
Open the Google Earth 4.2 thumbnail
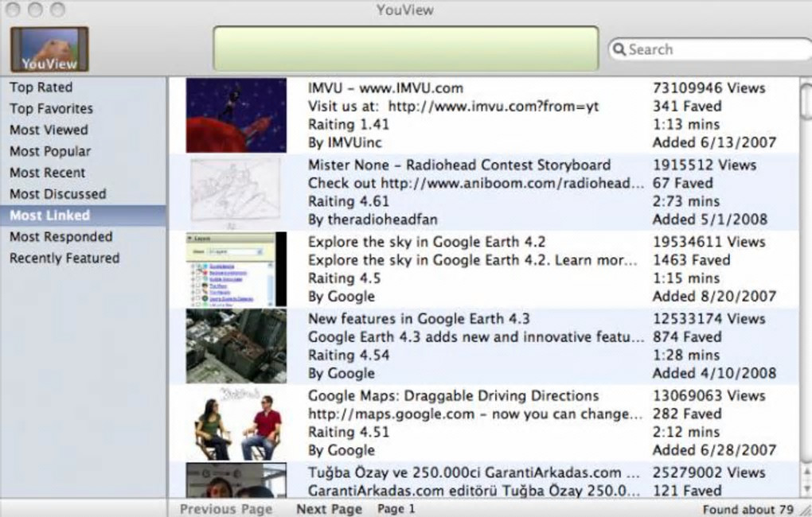pyautogui.click(x=236, y=269)
